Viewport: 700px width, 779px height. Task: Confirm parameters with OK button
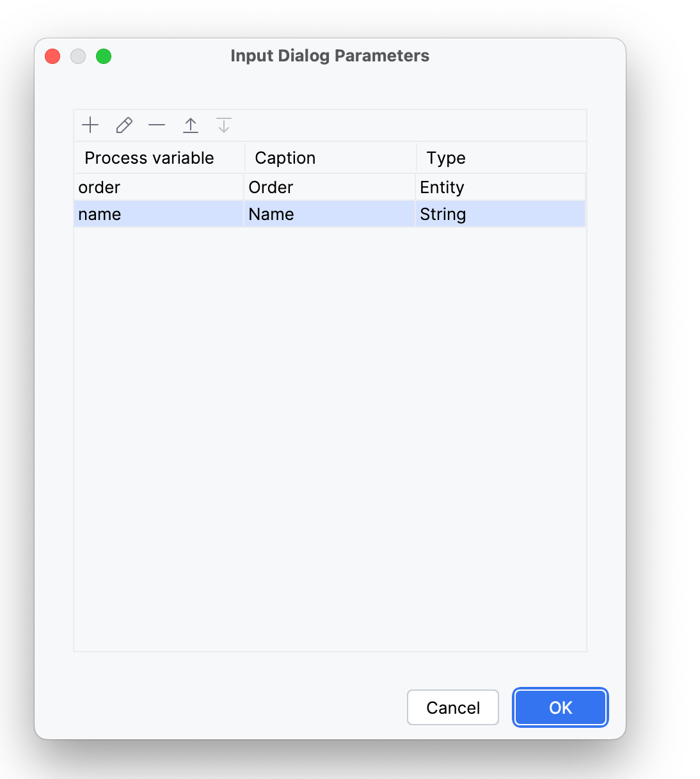point(561,707)
